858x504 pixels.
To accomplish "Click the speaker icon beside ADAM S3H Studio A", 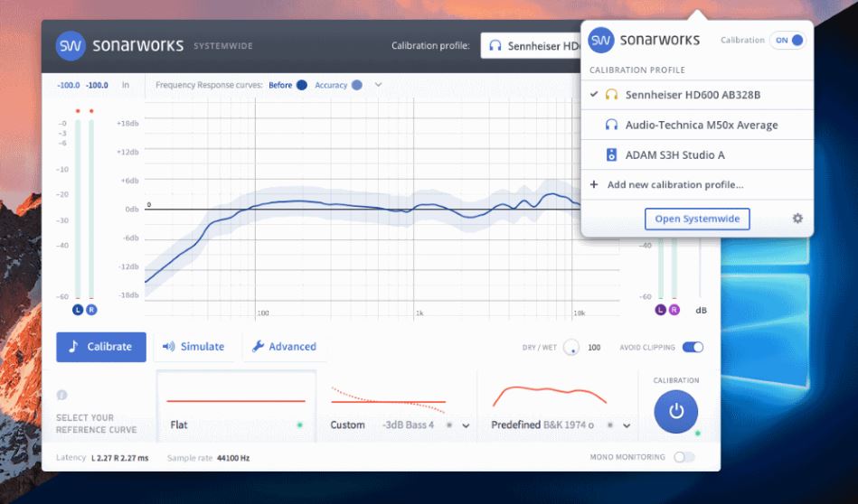I will 611,155.
